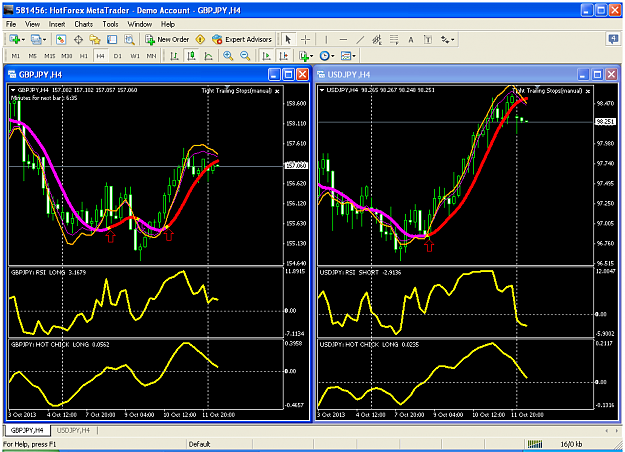
Task: Switch to D1 timeframe
Action: tap(118, 56)
